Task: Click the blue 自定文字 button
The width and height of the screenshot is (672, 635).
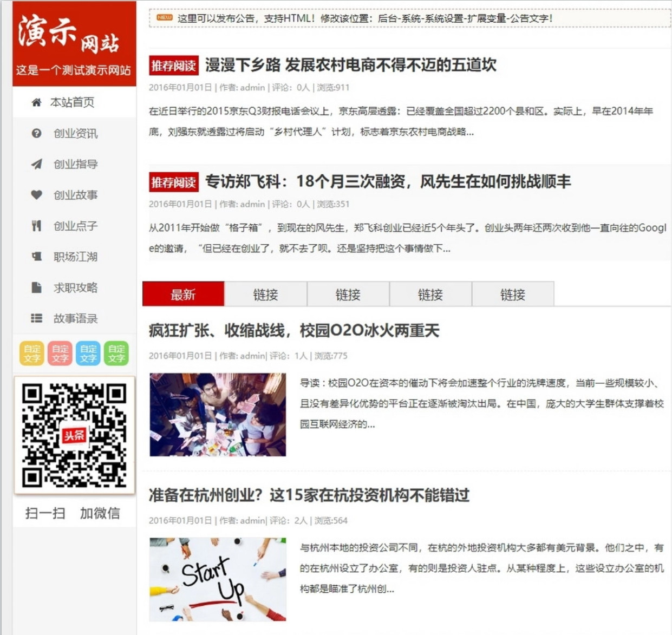Action: coord(88,353)
